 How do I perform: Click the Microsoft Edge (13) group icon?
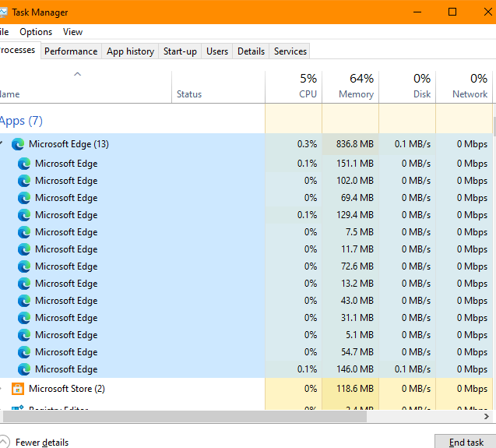coord(18,144)
